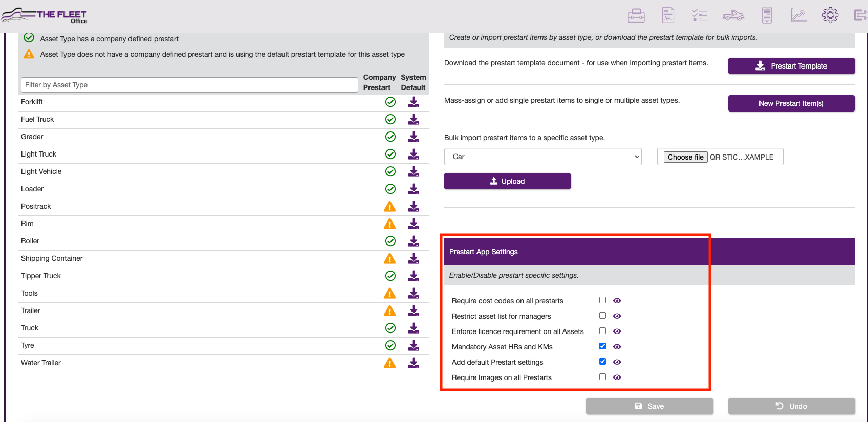
Task: Click the warning icon for Positrack
Action: coord(390,207)
